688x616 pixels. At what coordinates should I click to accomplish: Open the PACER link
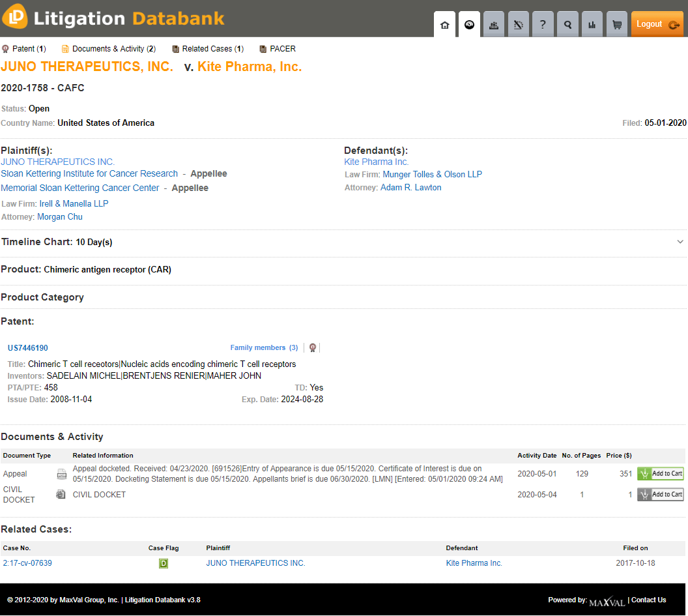coord(283,49)
